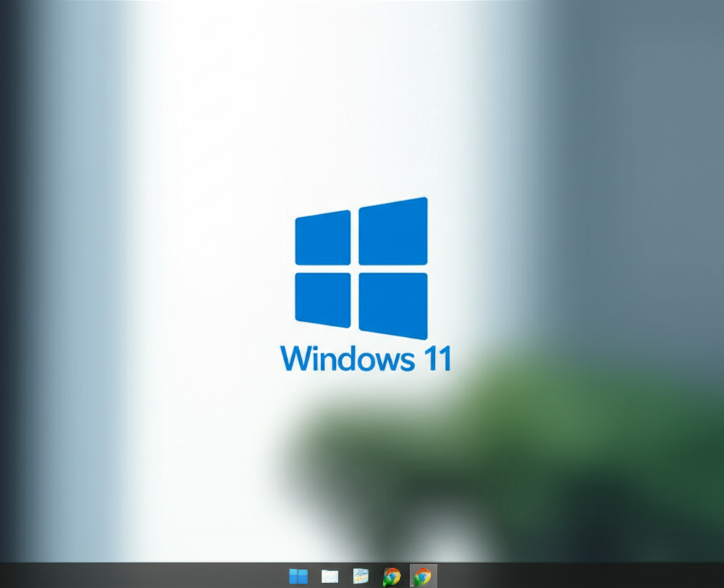Click the top-right pane of Windows logo
Image resolution: width=724 pixels, height=588 pixels.
pyautogui.click(x=393, y=232)
